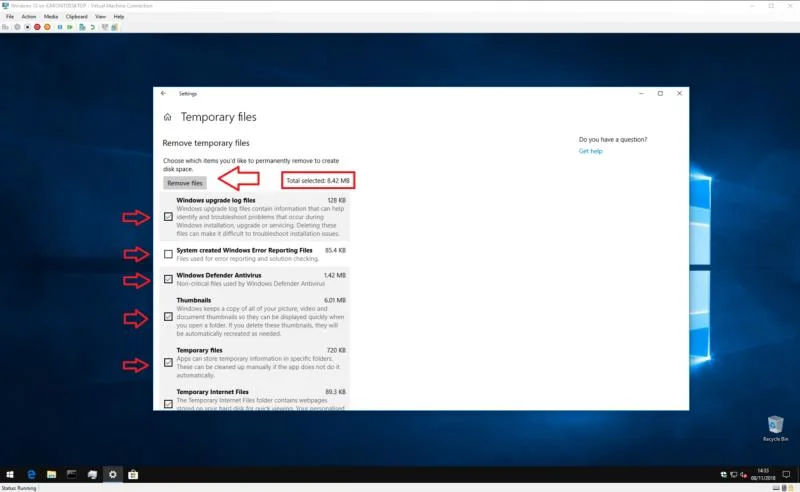Uncheck the Thumbnails checkbox
This screenshot has height=492, width=800.
168,317
